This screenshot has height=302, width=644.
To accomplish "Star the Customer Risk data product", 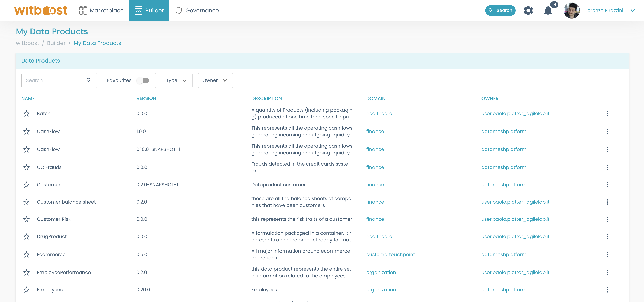I will pyautogui.click(x=26, y=219).
